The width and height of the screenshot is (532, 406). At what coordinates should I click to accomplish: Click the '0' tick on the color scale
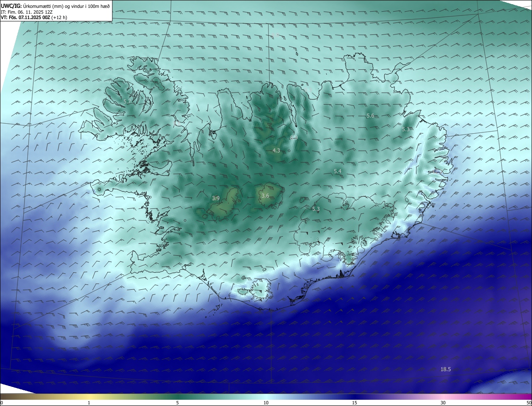click(x=2, y=403)
